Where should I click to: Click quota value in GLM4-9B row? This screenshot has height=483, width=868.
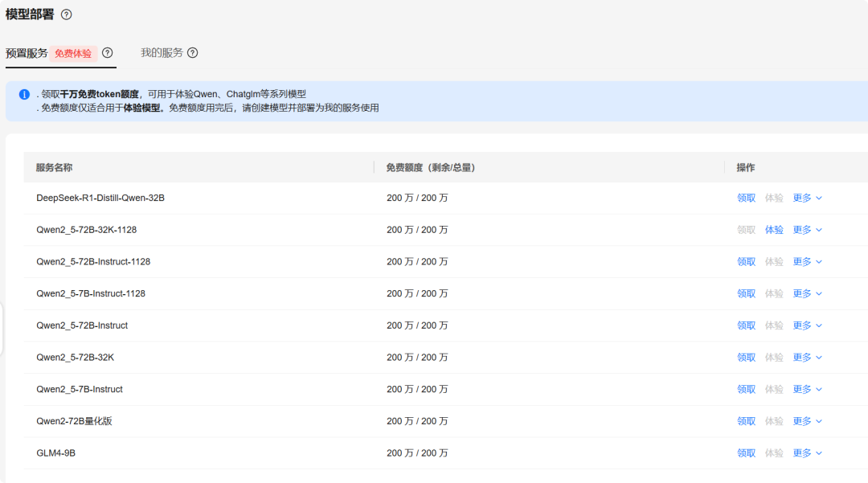(417, 453)
